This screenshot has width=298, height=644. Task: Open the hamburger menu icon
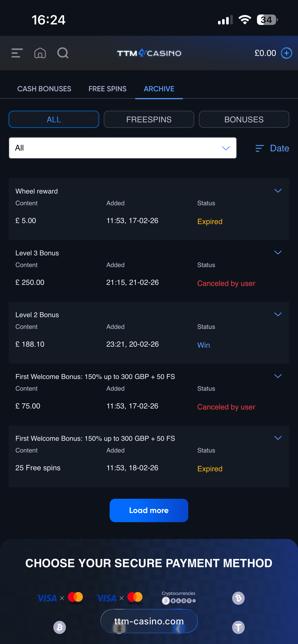coord(17,53)
